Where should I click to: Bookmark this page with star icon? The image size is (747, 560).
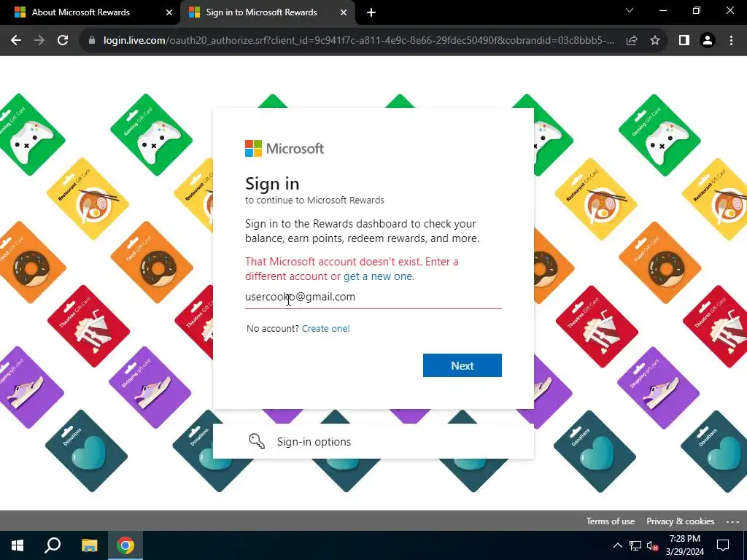pyautogui.click(x=655, y=41)
